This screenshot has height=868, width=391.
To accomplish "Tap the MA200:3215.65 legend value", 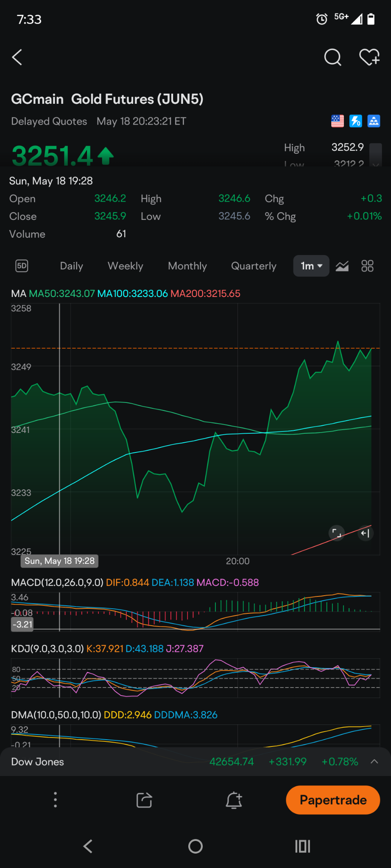I will 205,294.
